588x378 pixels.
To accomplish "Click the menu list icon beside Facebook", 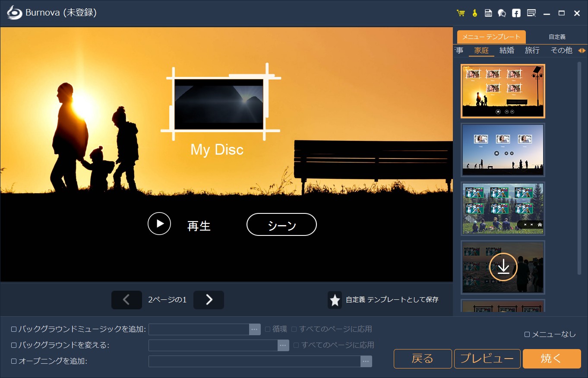I will coord(531,13).
